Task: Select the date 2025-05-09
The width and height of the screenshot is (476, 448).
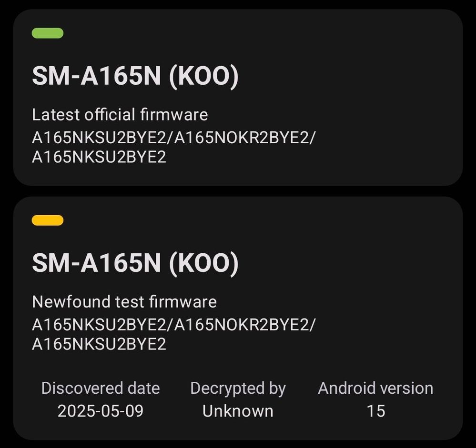Action: click(101, 411)
